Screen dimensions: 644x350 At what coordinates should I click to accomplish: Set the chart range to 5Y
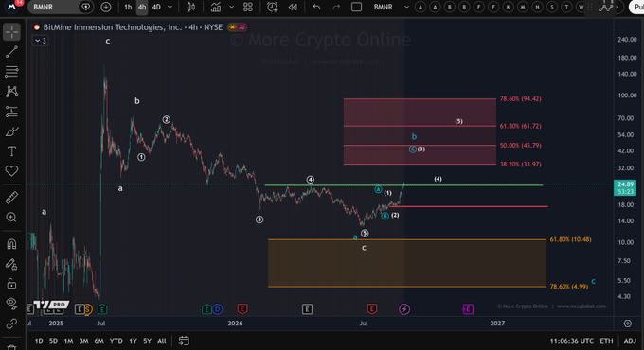147,341
